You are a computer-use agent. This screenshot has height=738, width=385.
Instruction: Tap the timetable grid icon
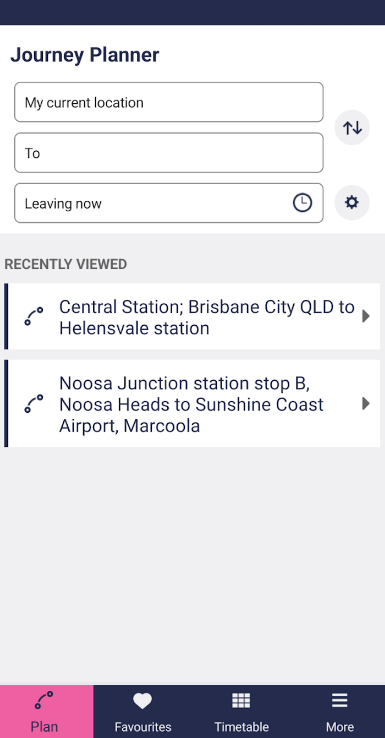[x=241, y=701]
